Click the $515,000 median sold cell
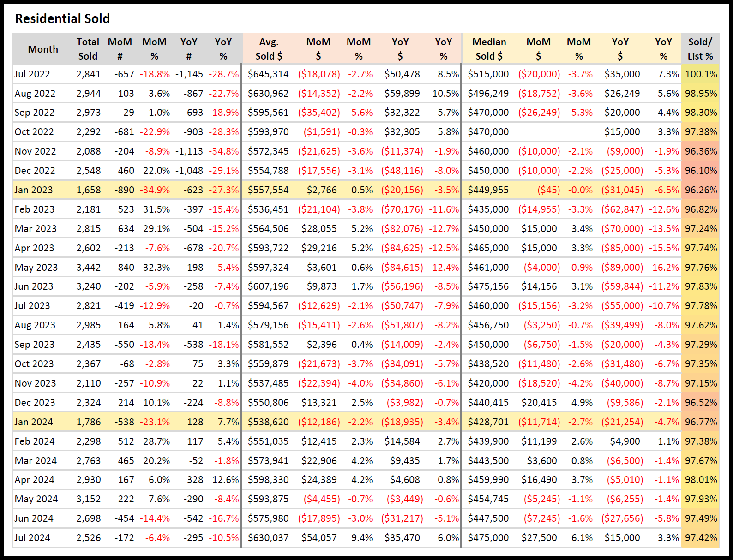733x560 pixels. tap(488, 74)
